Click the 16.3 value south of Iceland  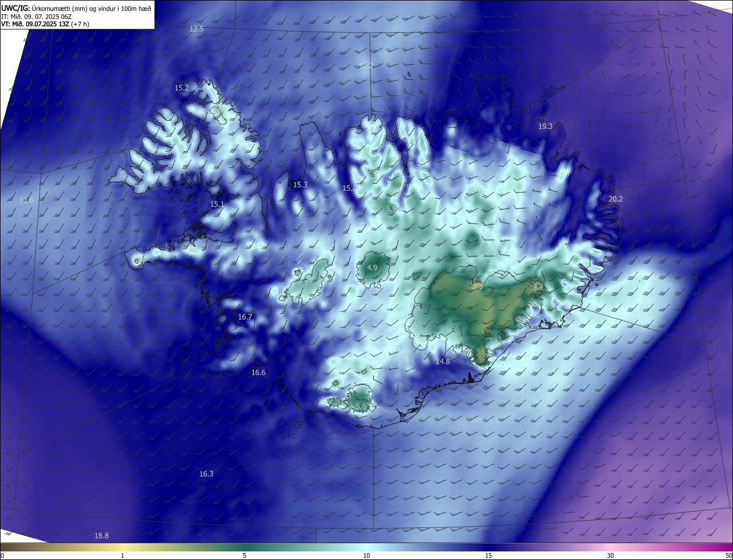click(x=206, y=474)
